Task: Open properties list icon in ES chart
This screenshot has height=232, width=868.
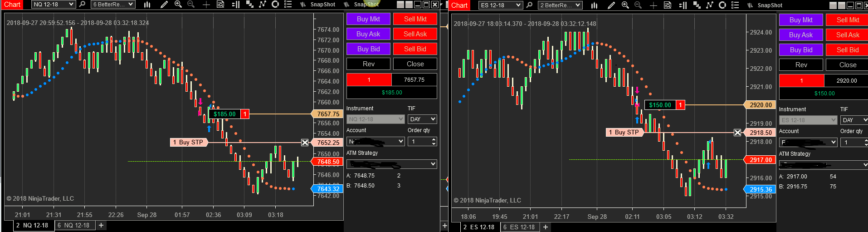Action: coord(735,5)
